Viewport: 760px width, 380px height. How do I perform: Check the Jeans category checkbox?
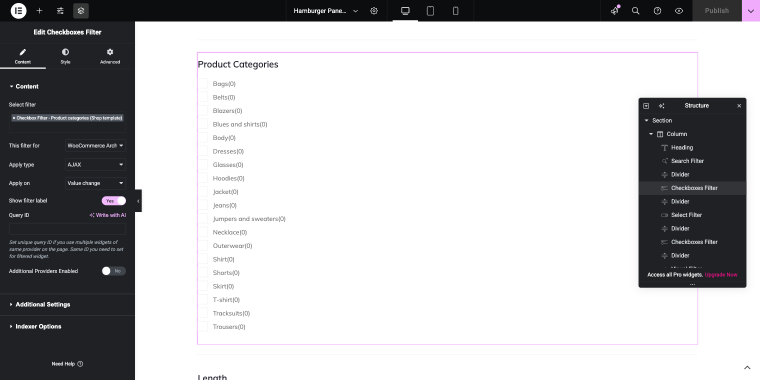(203, 205)
